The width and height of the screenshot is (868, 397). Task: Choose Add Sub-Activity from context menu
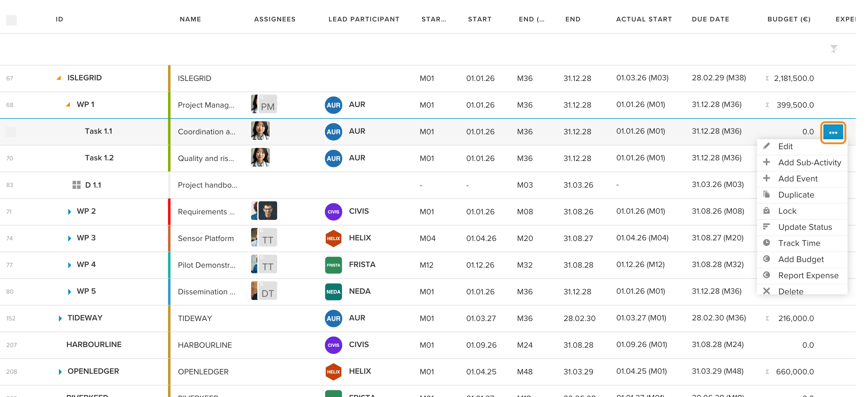[809, 163]
